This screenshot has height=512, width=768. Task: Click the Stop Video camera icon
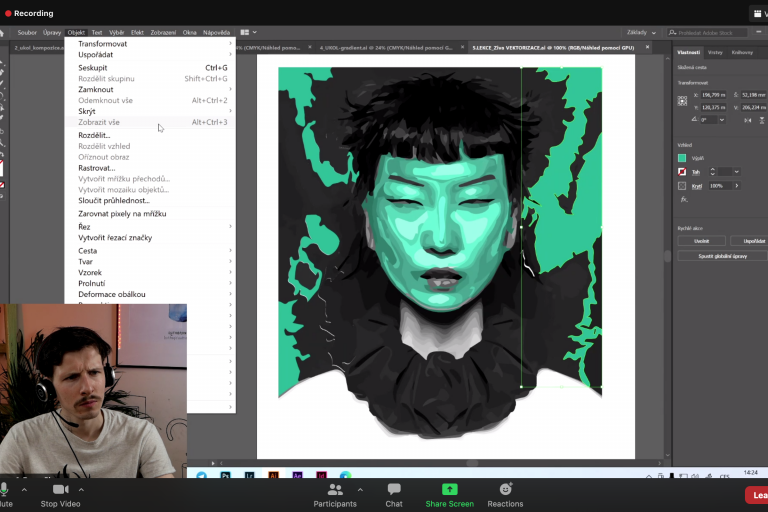tap(60, 489)
